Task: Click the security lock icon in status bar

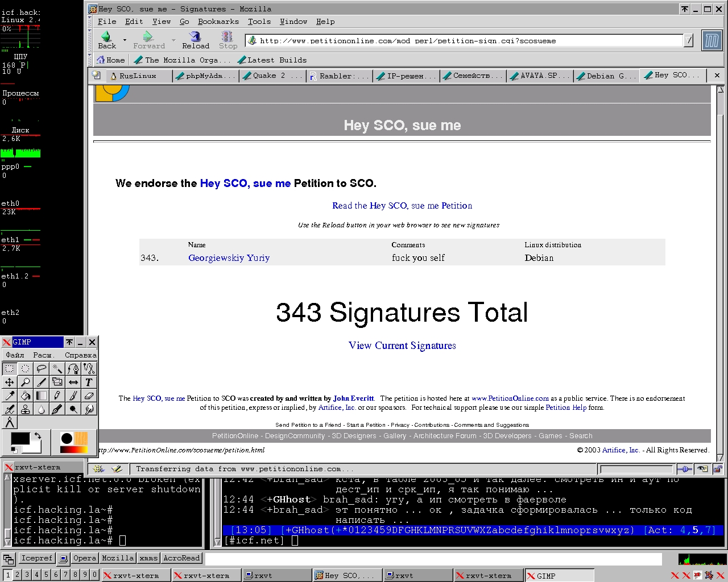Action: tap(718, 469)
